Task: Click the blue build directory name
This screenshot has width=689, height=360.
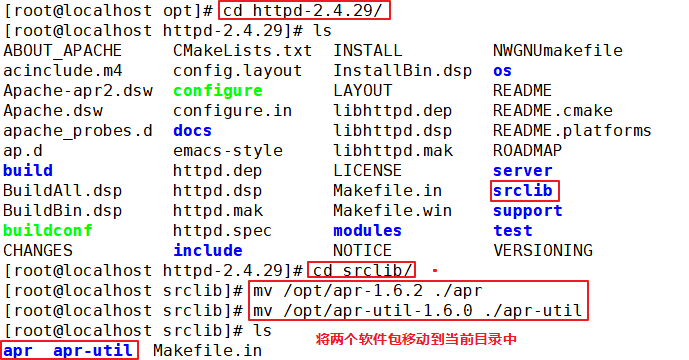Action: [28, 171]
